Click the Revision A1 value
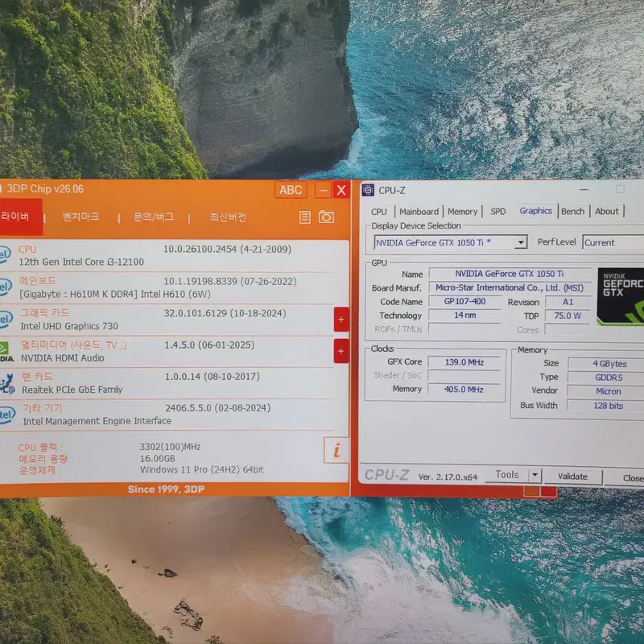 (568, 302)
